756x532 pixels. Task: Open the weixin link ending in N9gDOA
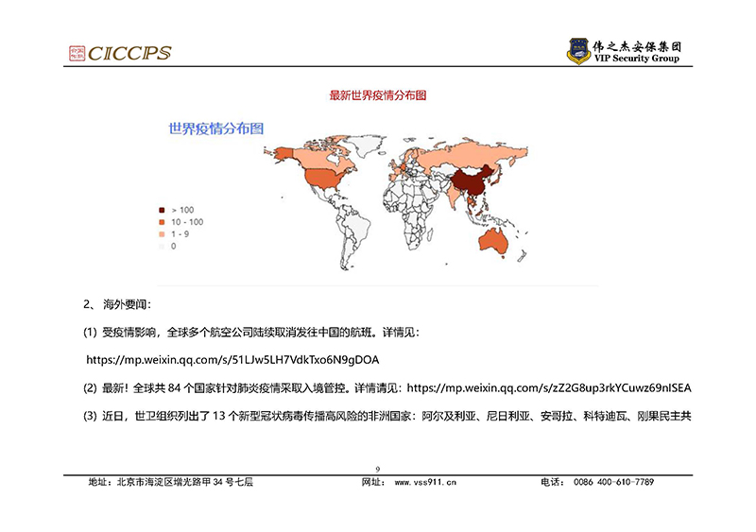pyautogui.click(x=232, y=360)
